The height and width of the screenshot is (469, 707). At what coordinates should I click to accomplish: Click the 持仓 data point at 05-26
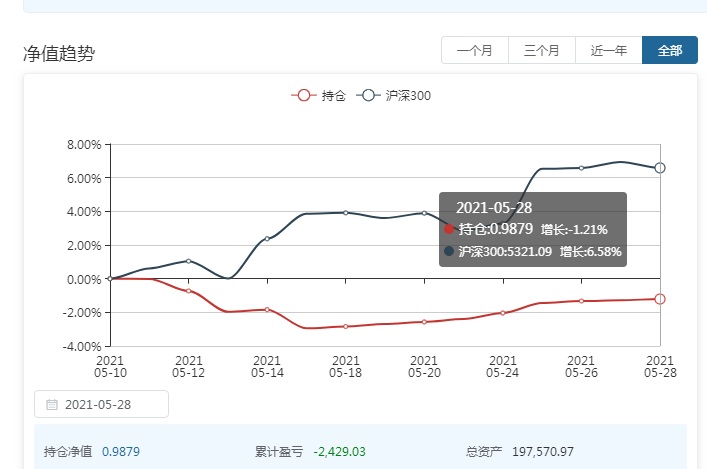point(581,301)
